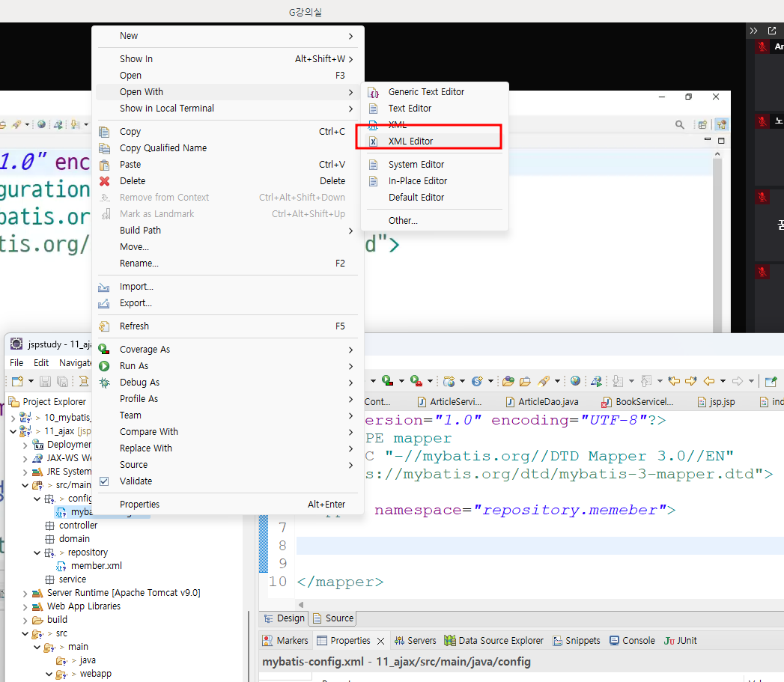
Task: Click the Export icon
Action: 104,303
